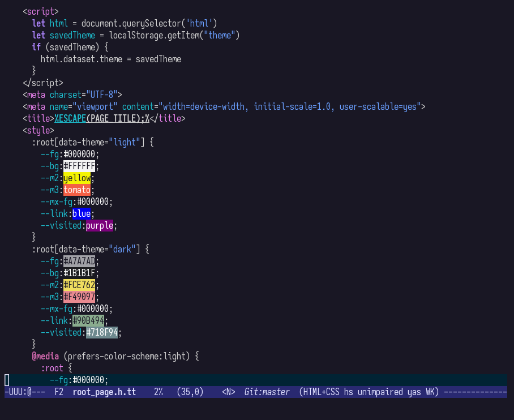Click the F2 frame name in mode line
514x420 pixels.
(x=59, y=392)
